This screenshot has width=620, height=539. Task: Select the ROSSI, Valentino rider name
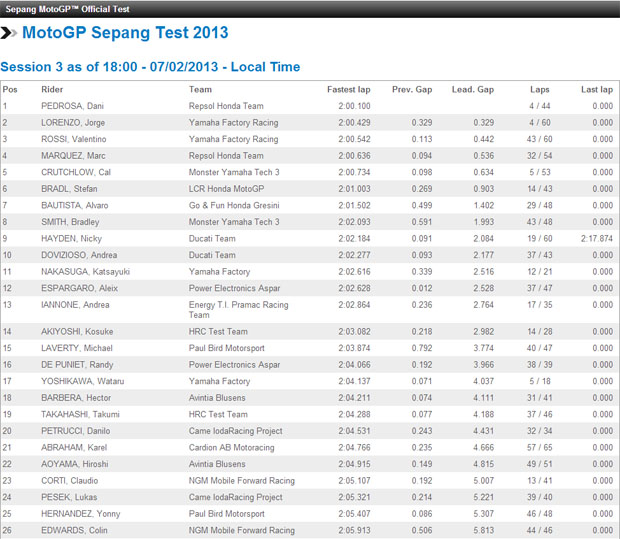73,139
